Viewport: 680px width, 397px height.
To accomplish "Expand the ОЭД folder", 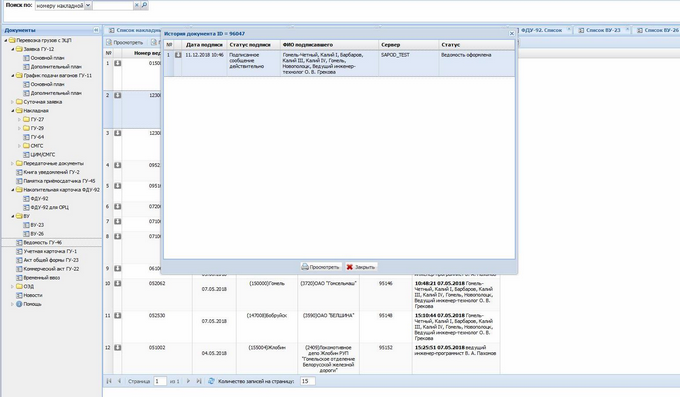I will tap(13, 286).
